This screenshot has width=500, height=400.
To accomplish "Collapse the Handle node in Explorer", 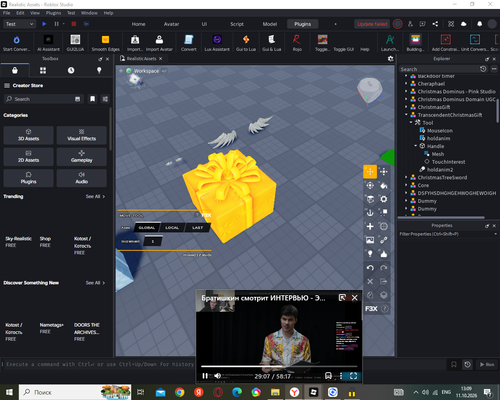I will [x=416, y=146].
